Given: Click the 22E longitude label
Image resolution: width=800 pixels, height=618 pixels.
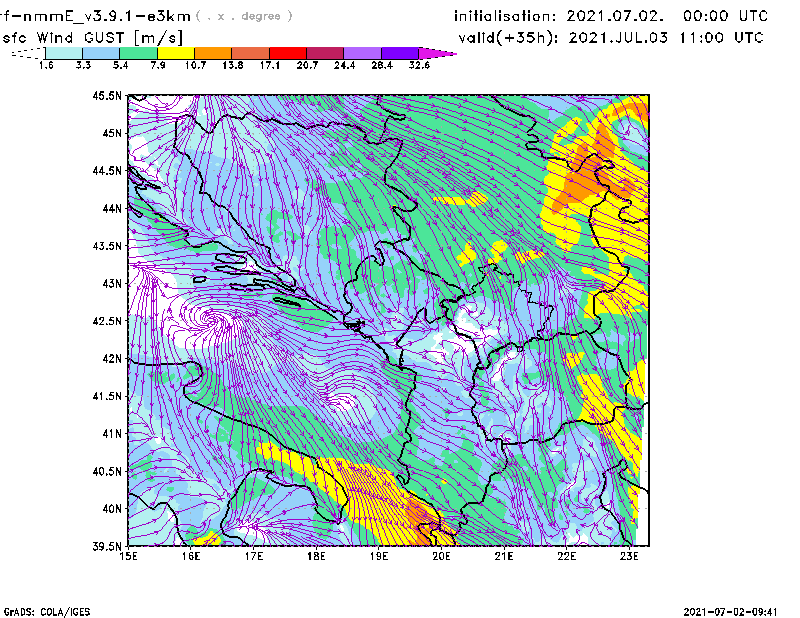Looking at the screenshot, I should (x=566, y=556).
